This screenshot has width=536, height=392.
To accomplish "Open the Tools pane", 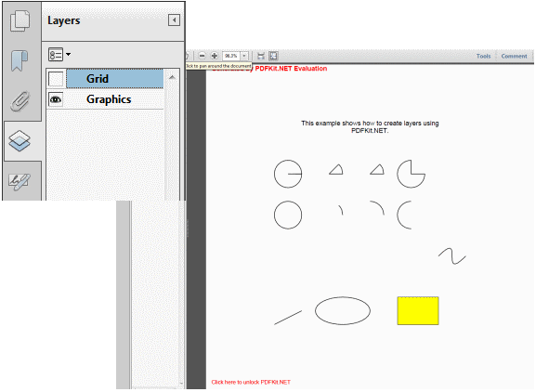I will point(483,56).
